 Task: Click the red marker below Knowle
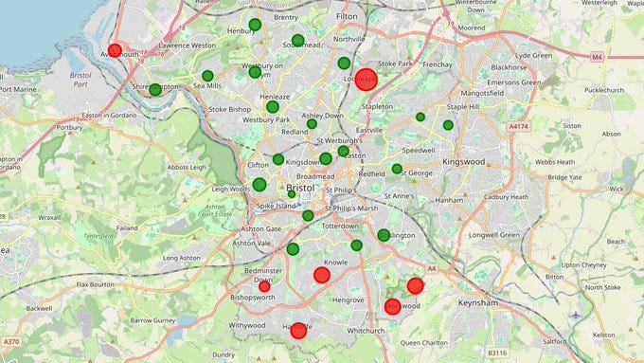click(322, 275)
